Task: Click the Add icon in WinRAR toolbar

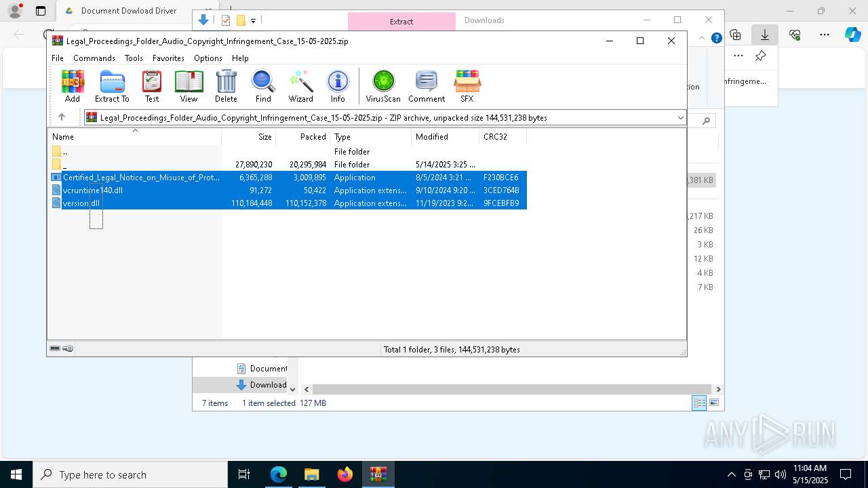Action: point(73,86)
